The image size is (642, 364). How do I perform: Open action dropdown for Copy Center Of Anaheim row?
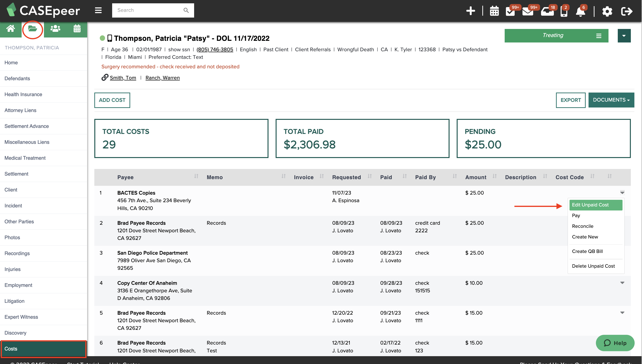(x=622, y=283)
